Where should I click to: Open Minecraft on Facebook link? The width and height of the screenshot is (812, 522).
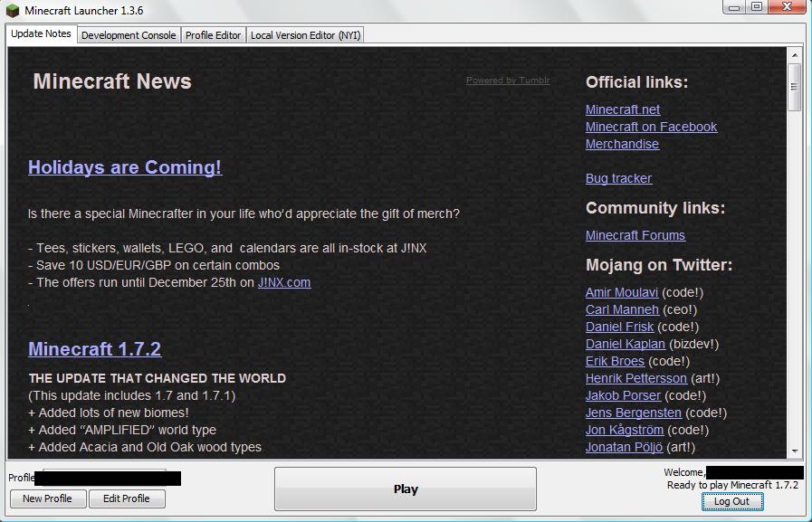pyautogui.click(x=651, y=127)
